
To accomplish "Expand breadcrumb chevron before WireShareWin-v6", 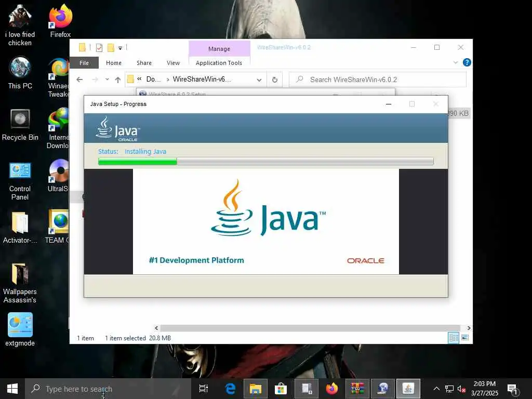I will click(168, 79).
